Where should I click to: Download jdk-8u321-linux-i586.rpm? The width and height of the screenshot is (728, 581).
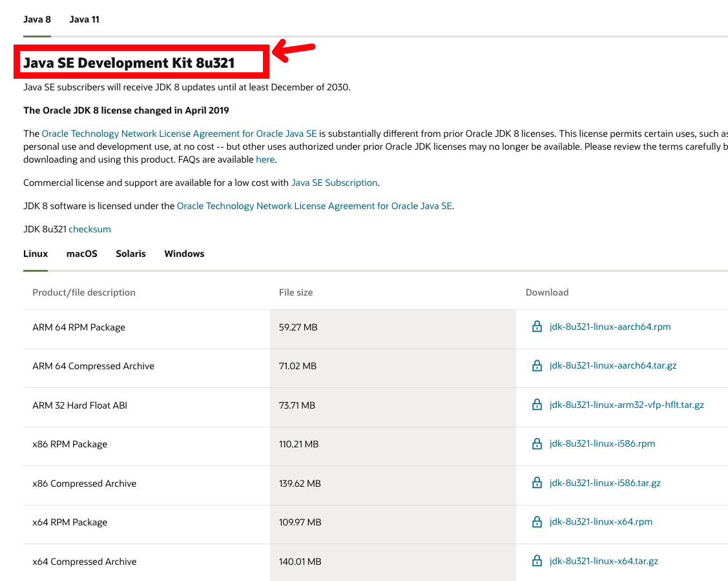[602, 443]
